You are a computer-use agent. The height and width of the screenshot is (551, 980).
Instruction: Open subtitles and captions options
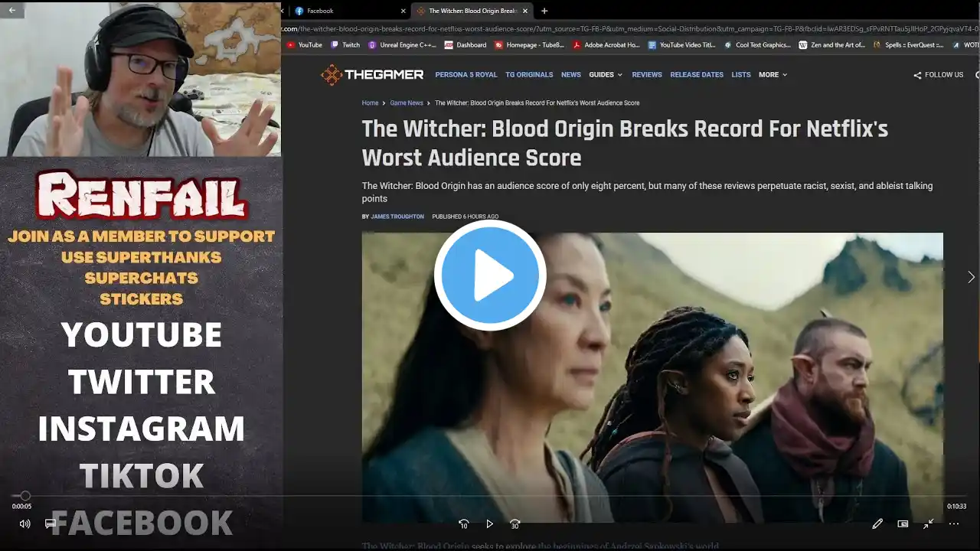coord(51,523)
